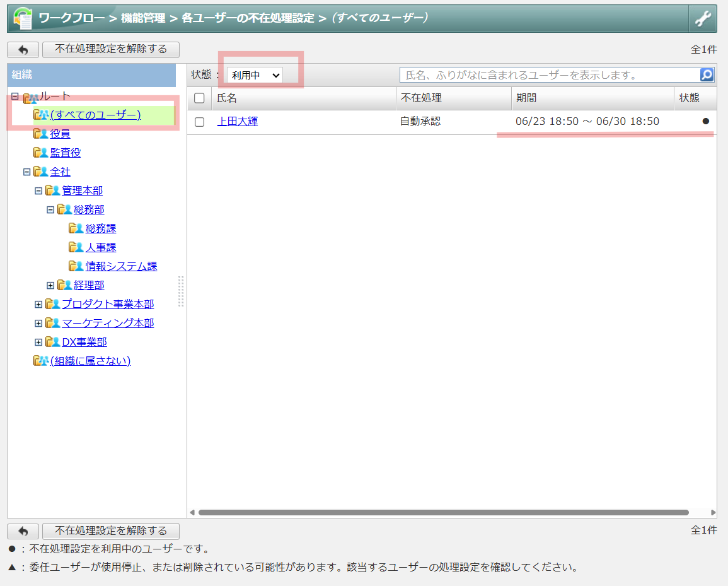Select DX事業部 in organization tree
This screenshot has height=586, width=728.
[84, 342]
